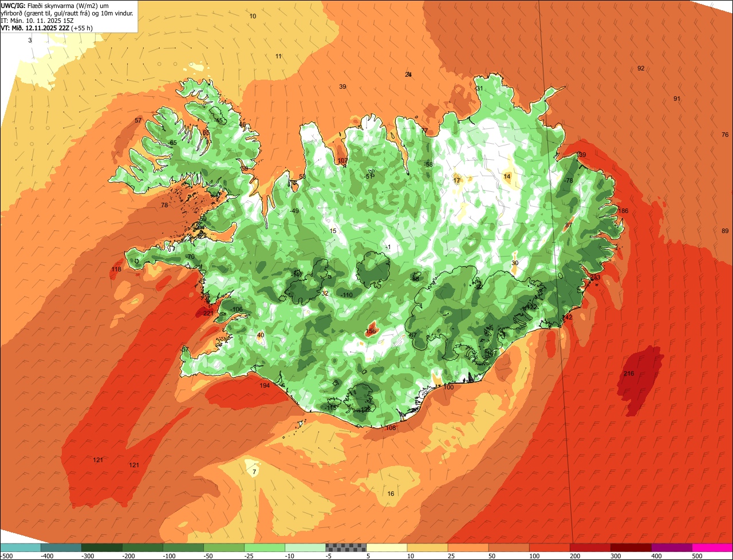Click the map value 3 near the top-left corner
Screen dimensions: 733x560
30,41
